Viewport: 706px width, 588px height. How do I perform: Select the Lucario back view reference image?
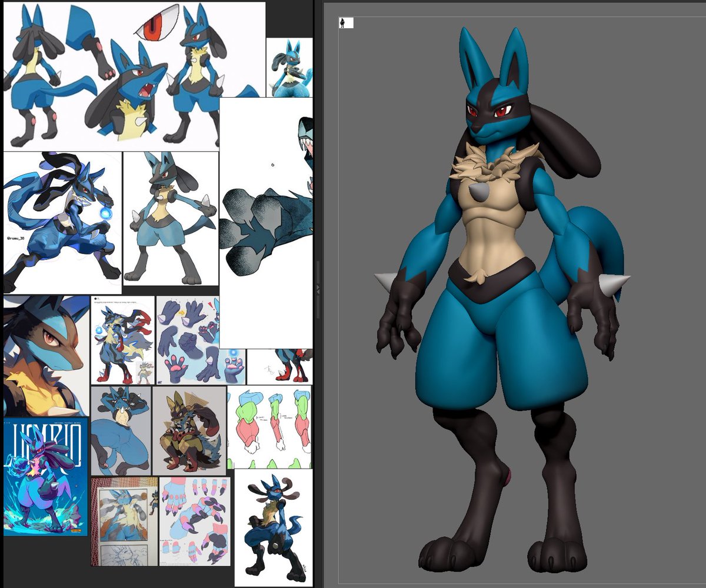[121, 430]
